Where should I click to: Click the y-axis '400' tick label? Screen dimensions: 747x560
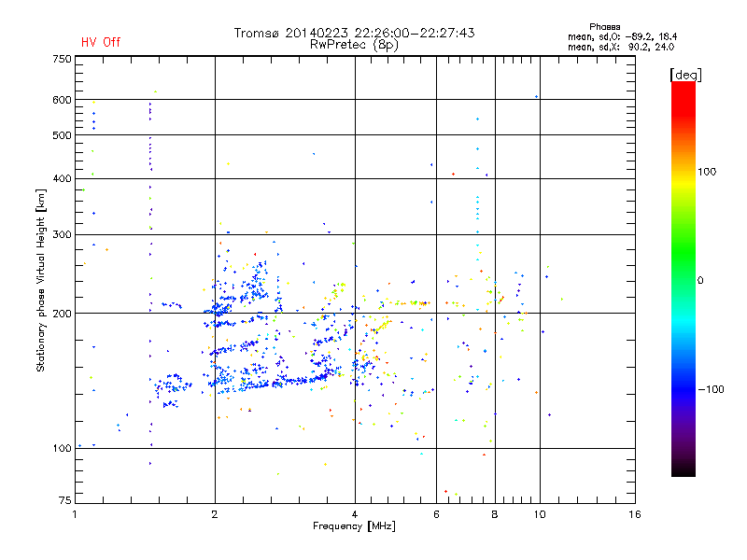62,178
